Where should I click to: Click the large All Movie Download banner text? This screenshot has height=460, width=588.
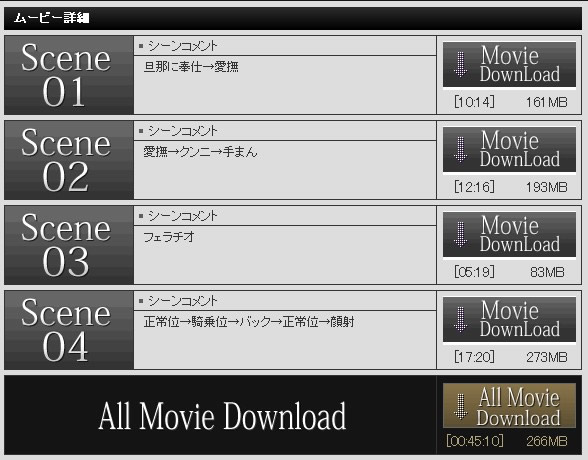222,415
